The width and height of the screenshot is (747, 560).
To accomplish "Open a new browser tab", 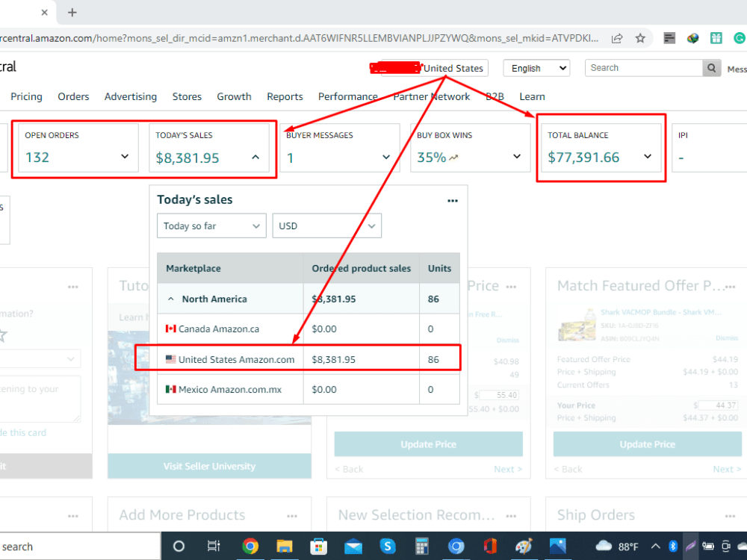I will tap(72, 13).
